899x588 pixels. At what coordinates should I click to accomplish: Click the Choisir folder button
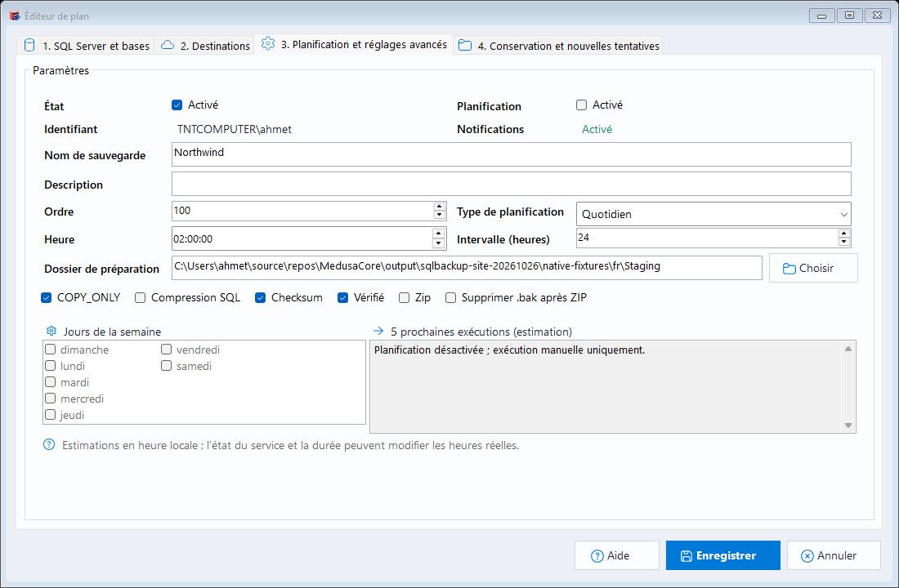813,268
